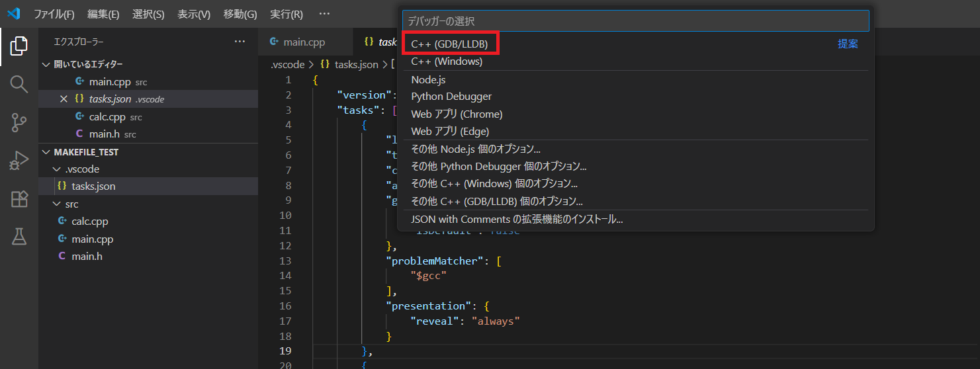Viewport: 980px width, 369px height.
Task: Select Python Debugger option
Action: point(635,97)
